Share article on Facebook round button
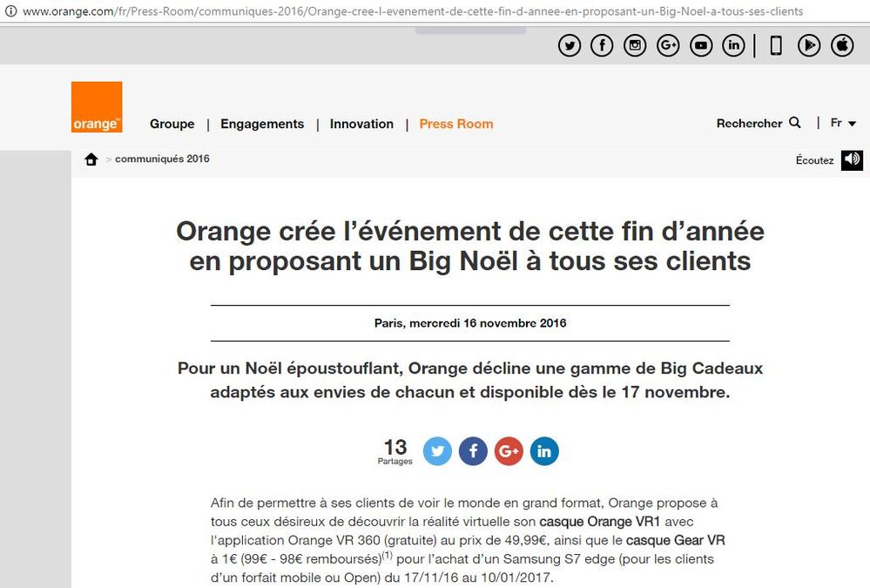The image size is (870, 588). pyautogui.click(x=473, y=451)
